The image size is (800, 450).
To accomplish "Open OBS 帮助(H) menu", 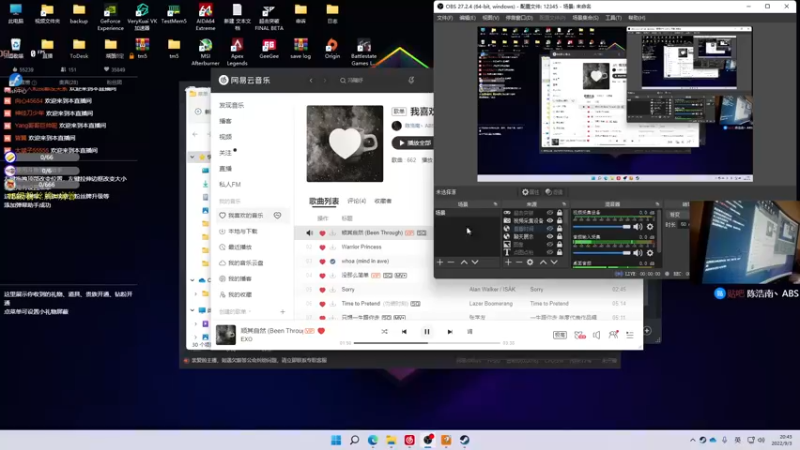I will [x=637, y=18].
